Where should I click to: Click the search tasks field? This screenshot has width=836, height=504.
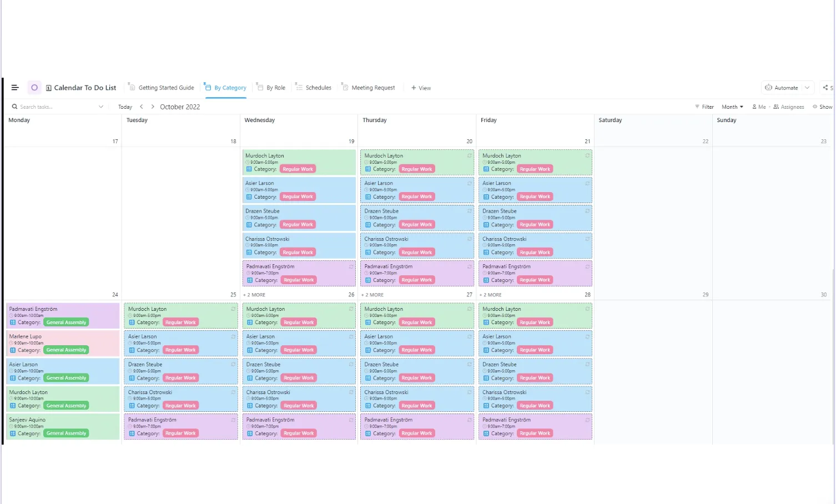(58, 107)
